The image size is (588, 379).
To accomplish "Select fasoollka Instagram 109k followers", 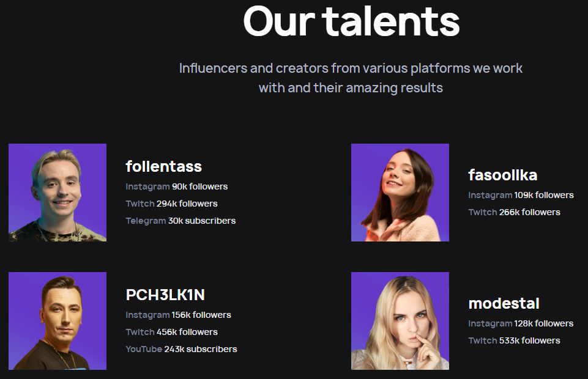I will coord(521,195).
